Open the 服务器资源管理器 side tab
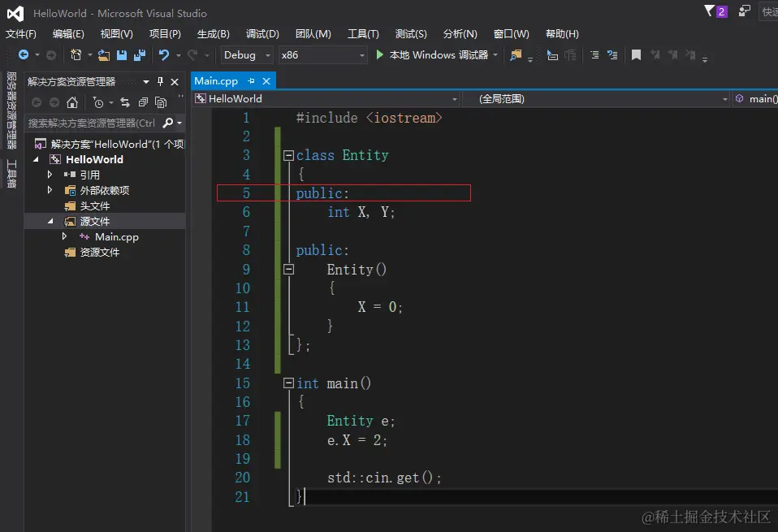 tap(11, 110)
